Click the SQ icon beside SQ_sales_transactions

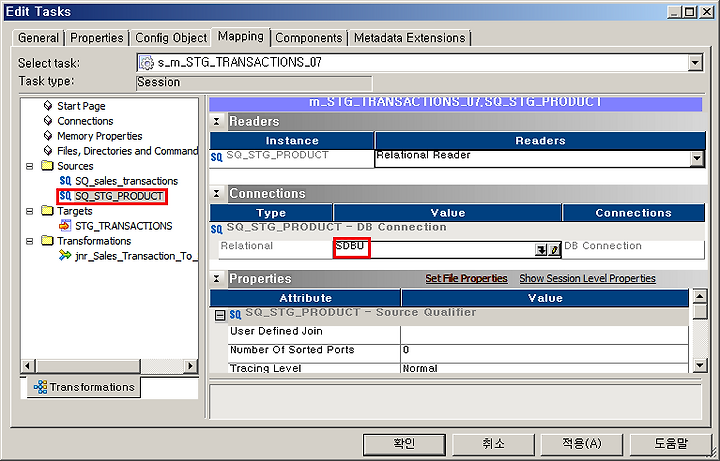pos(65,181)
